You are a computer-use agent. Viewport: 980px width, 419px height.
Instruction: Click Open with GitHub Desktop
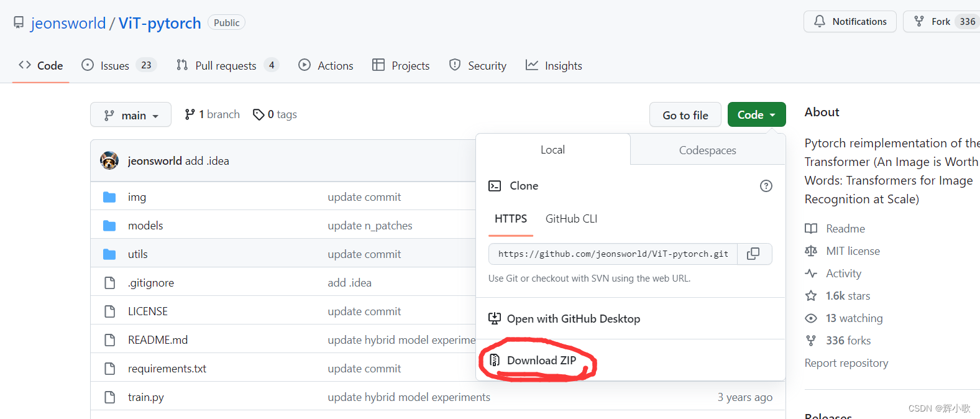click(x=574, y=319)
